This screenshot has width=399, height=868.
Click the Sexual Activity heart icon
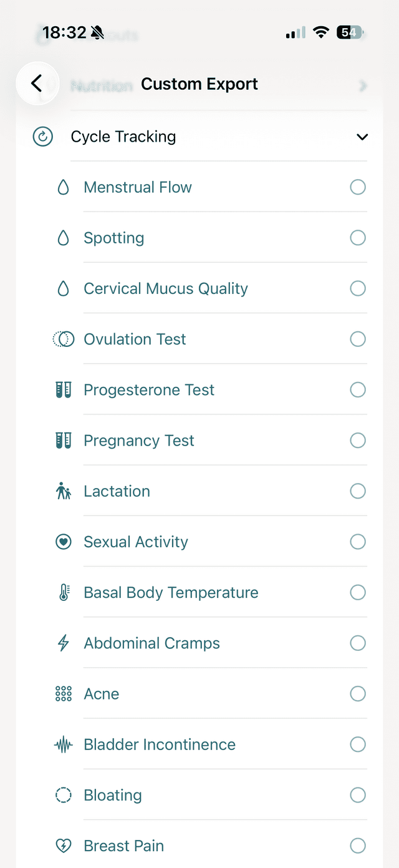(x=63, y=542)
